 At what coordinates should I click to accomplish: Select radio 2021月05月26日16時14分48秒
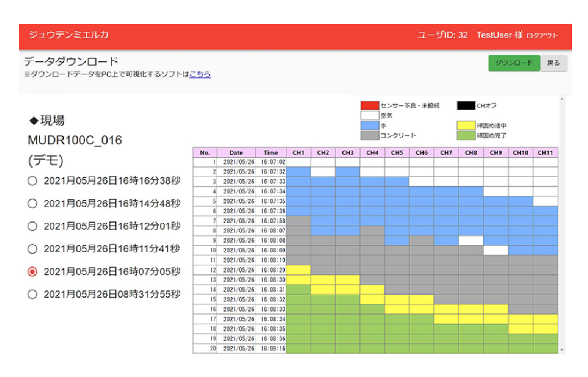pyautogui.click(x=32, y=204)
